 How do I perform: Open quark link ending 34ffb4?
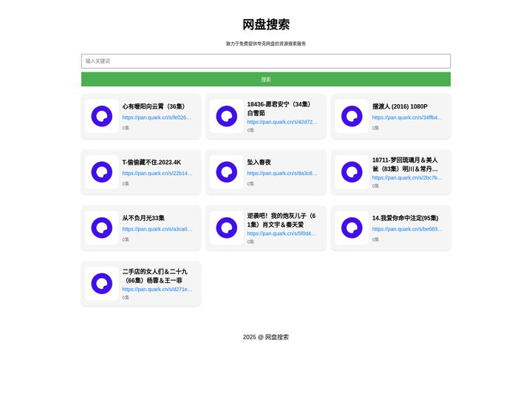point(407,117)
